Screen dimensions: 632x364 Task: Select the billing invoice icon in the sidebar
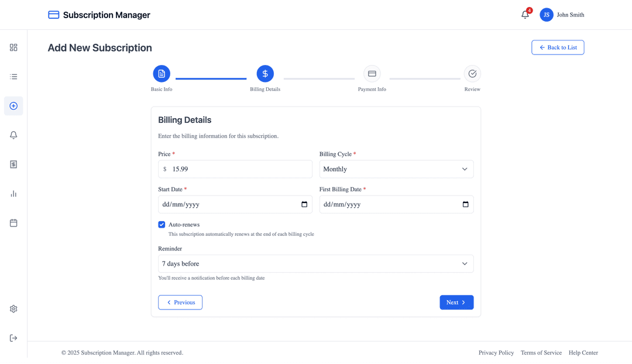pos(13,164)
